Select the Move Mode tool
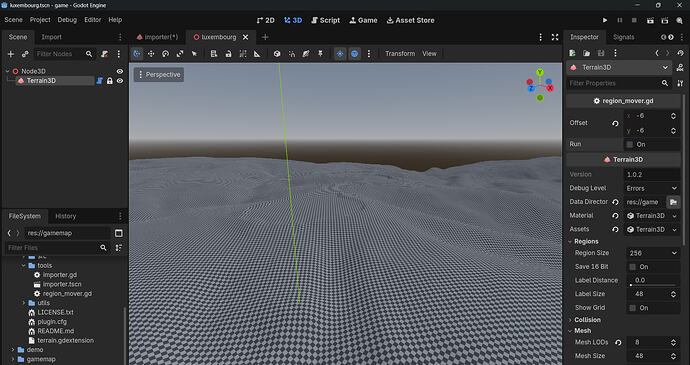 click(151, 54)
